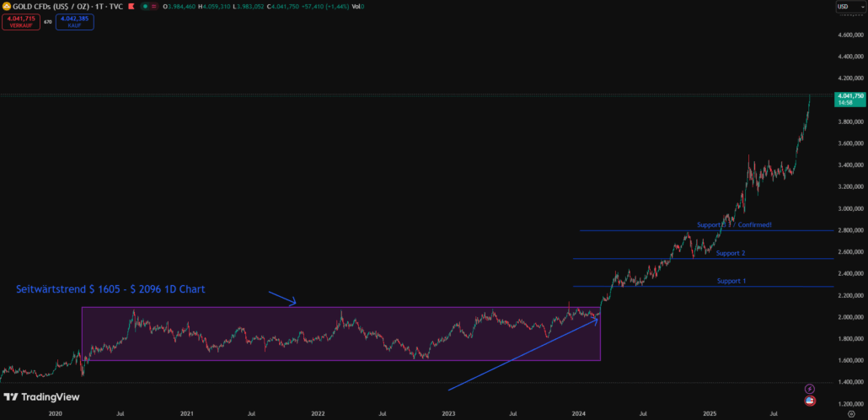Open the USD currency dropdown

(845, 7)
